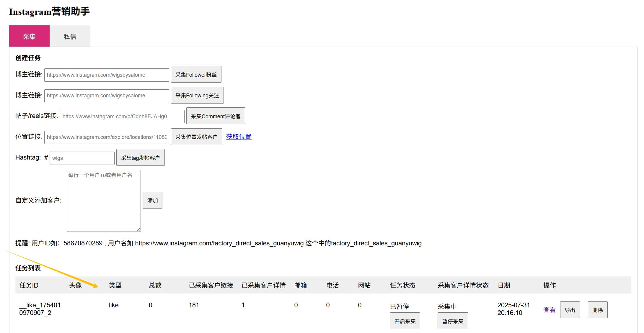Click the 类型 column header
The image size is (644, 333).
click(x=115, y=285)
